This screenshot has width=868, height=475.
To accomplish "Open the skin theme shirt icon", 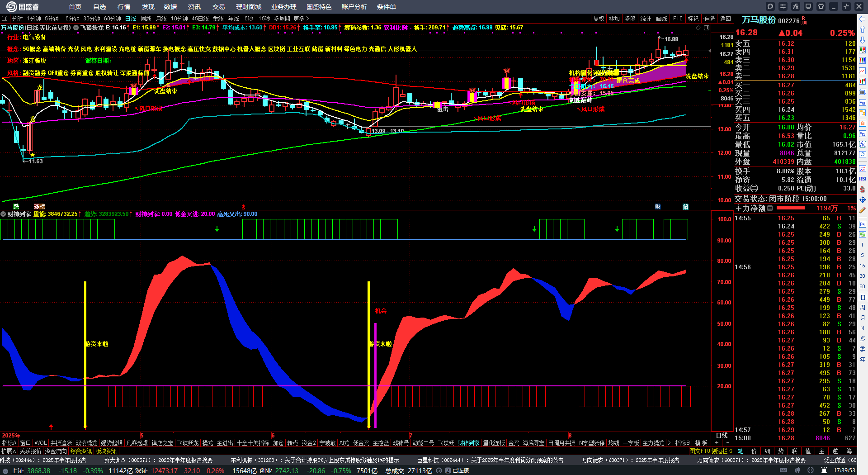I will point(821,6).
